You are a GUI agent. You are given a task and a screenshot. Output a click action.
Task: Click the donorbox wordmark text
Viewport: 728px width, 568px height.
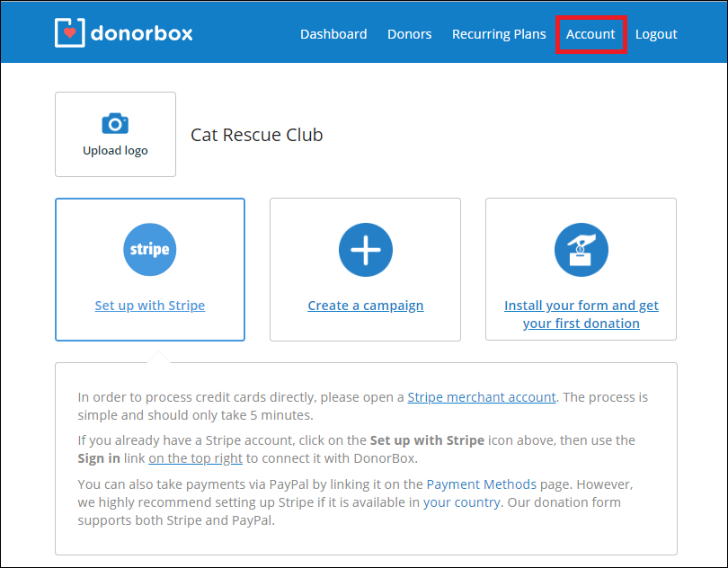[x=142, y=33]
